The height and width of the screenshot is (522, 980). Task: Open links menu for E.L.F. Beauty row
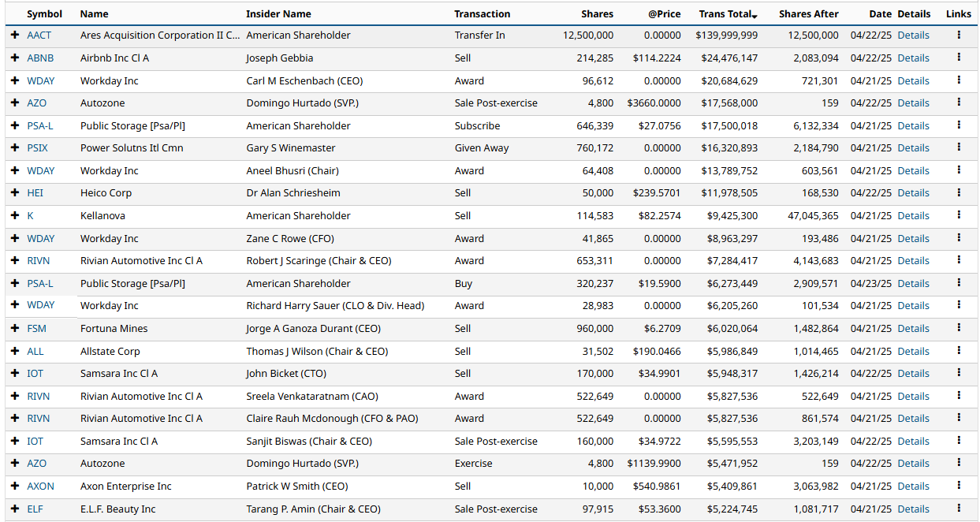[959, 509]
